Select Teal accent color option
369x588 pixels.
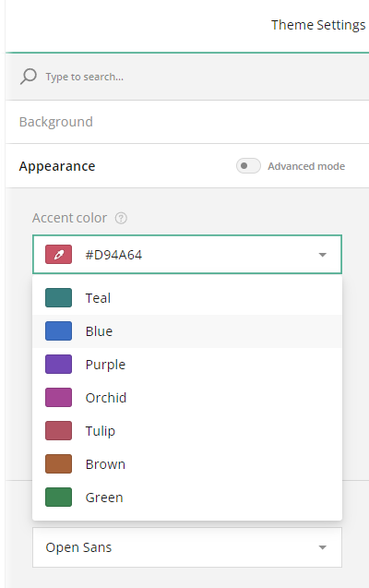(187, 298)
